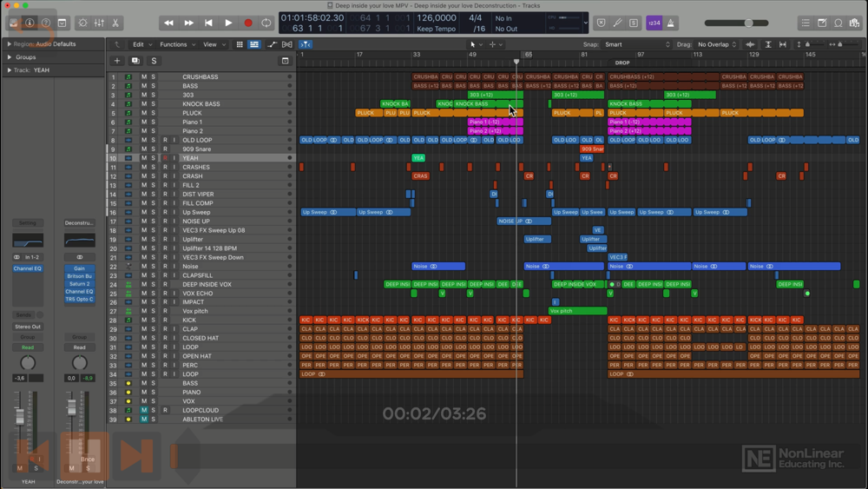Toggle the Toolbar display button

pos(62,23)
